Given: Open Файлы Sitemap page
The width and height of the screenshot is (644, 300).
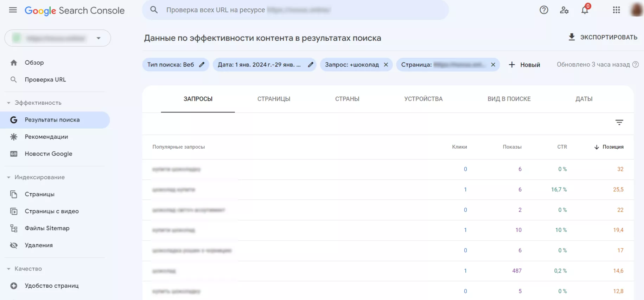Looking at the screenshot, I should (47, 228).
